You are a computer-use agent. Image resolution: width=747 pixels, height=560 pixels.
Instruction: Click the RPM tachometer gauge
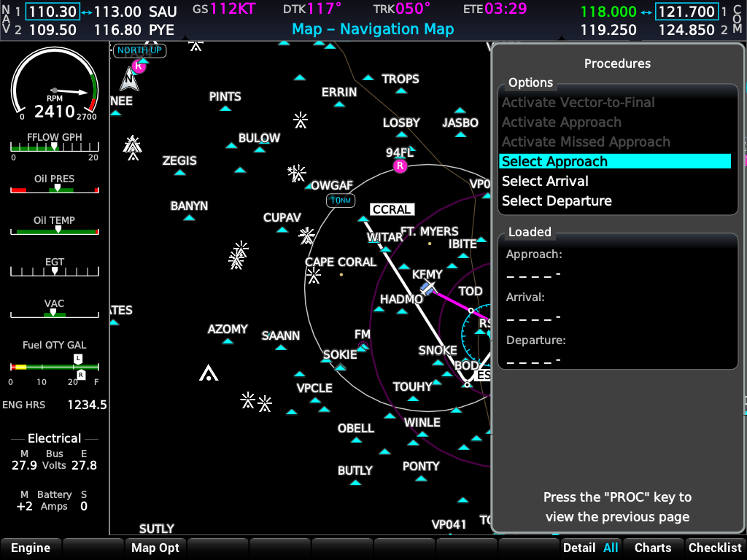(x=54, y=84)
